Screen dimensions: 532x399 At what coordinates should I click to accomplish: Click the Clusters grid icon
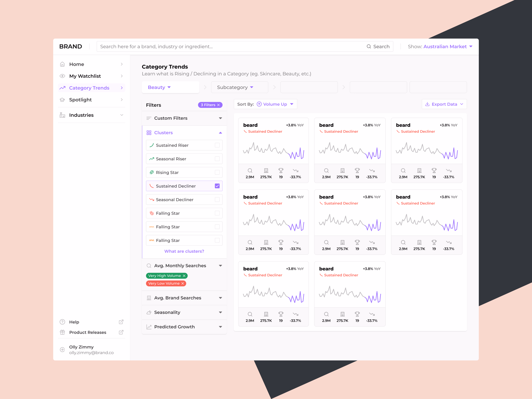(149, 133)
